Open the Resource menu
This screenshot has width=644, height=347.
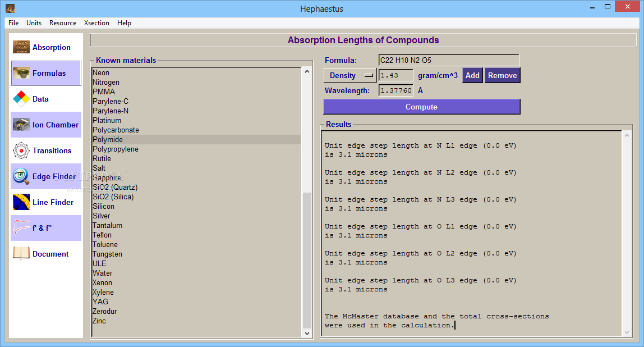pos(63,23)
